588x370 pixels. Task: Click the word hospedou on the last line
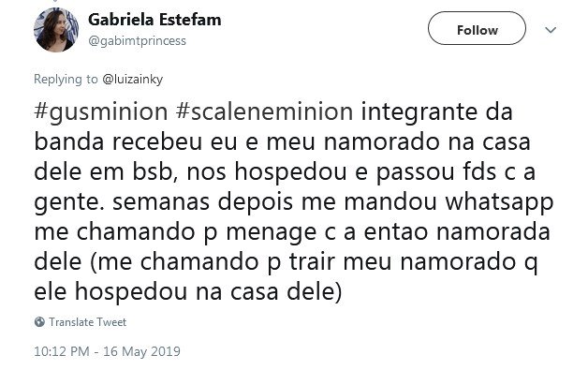tap(130, 292)
